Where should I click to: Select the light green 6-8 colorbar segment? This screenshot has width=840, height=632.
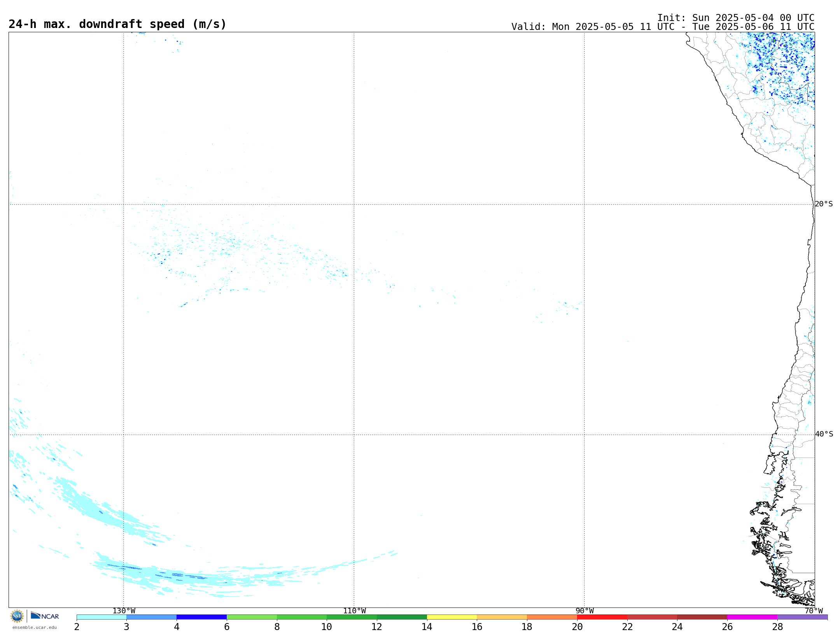[252, 617]
